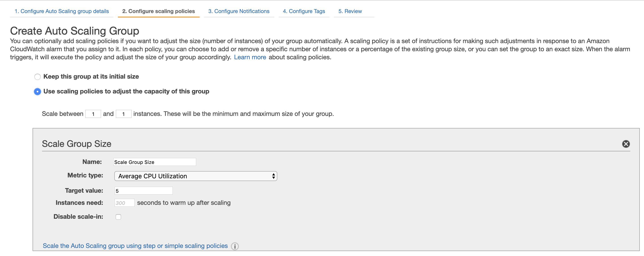644x256 pixels.
Task: Select Keep this group at its initial size
Action: click(37, 77)
